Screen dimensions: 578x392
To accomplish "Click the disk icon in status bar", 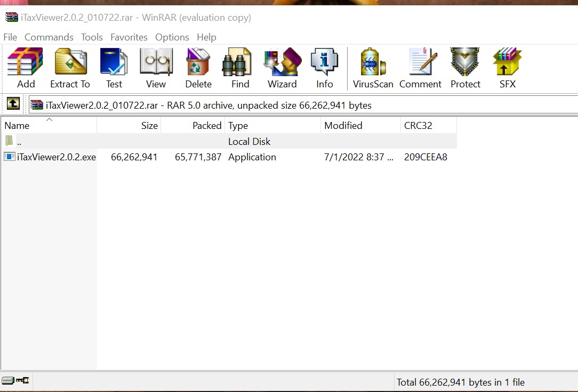I will (x=7, y=380).
